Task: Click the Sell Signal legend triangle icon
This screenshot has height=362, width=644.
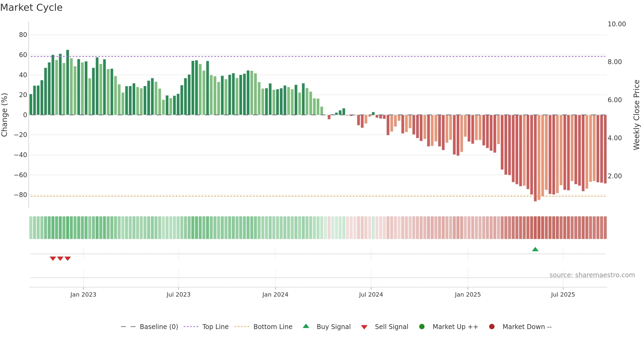Action: tap(364, 327)
